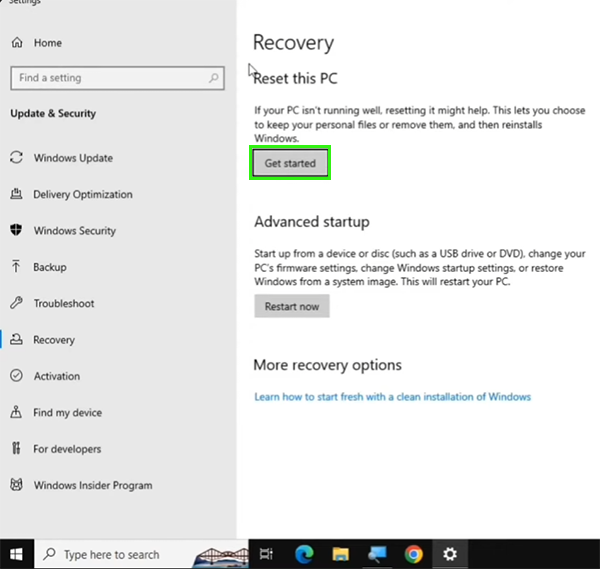600x569 pixels.
Task: Go to Home settings label
Action: (x=48, y=43)
